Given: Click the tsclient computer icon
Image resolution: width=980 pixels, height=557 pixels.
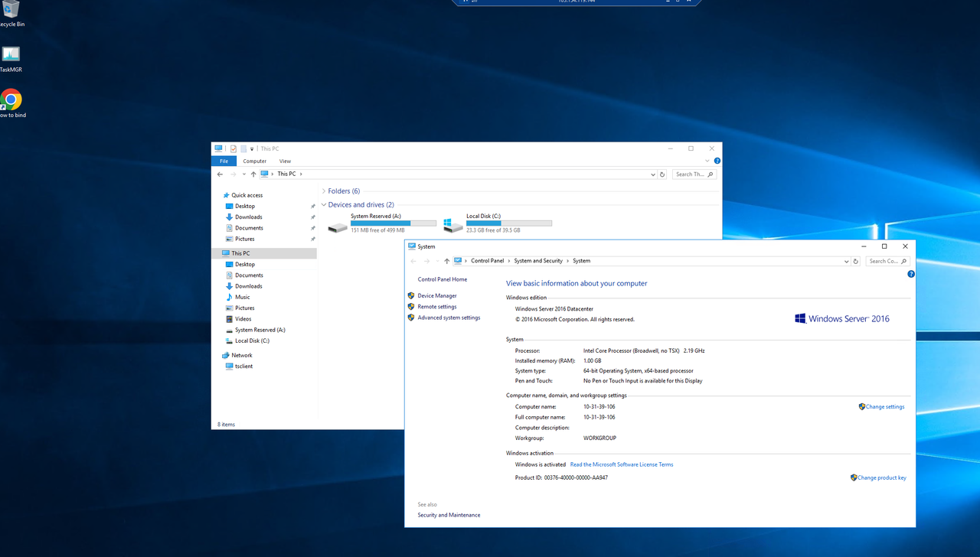Looking at the screenshot, I should tap(229, 366).
